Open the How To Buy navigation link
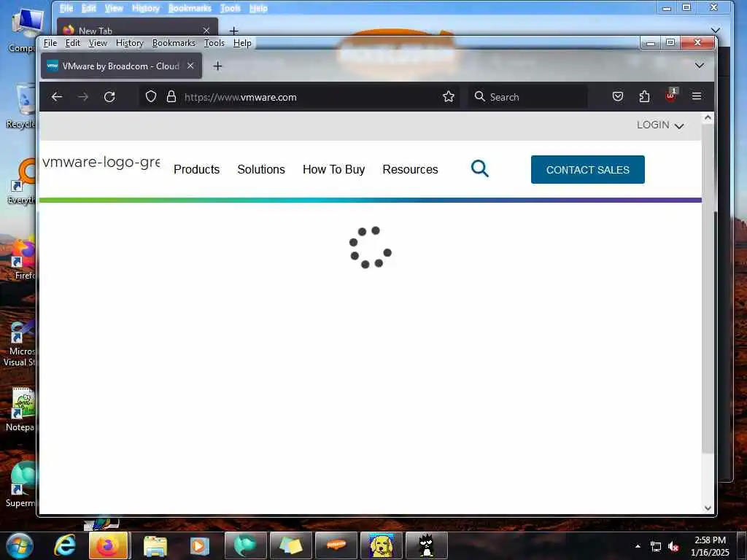 point(333,169)
